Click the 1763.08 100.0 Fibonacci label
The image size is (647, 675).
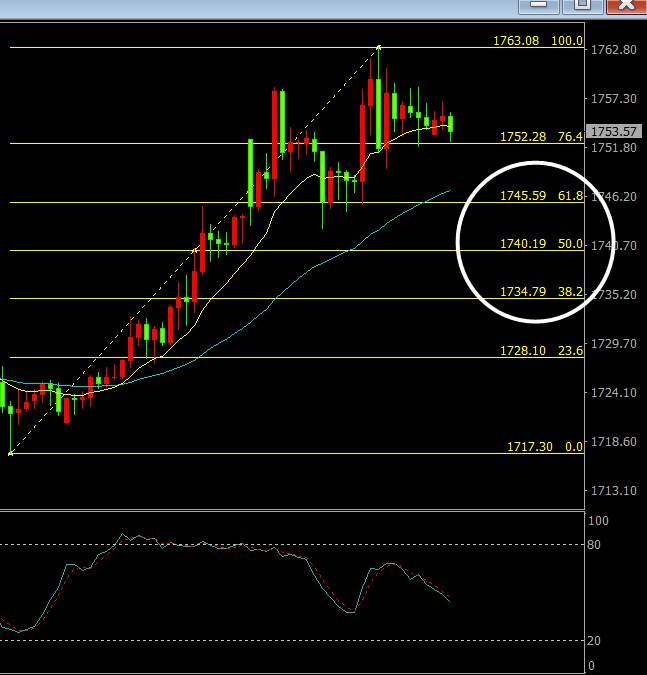(x=538, y=41)
